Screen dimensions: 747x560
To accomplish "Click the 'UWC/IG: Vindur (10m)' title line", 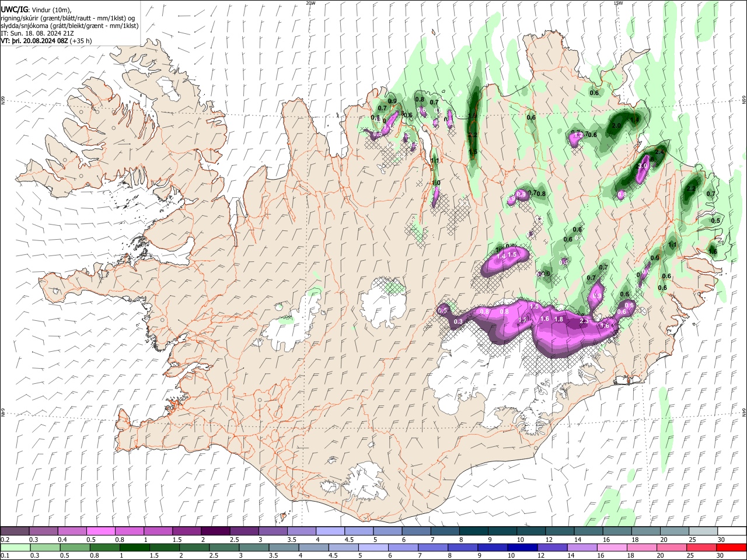I will pyautogui.click(x=36, y=10).
